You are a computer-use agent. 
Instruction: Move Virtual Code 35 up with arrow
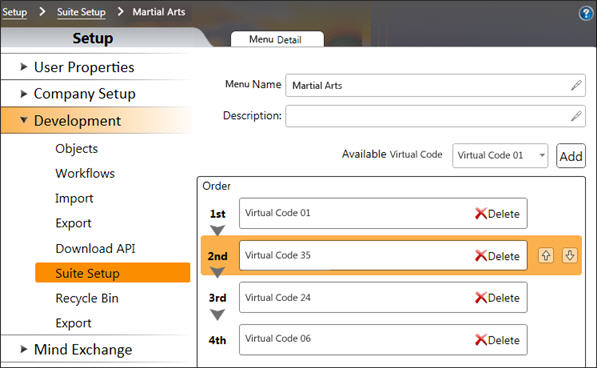pyautogui.click(x=546, y=255)
